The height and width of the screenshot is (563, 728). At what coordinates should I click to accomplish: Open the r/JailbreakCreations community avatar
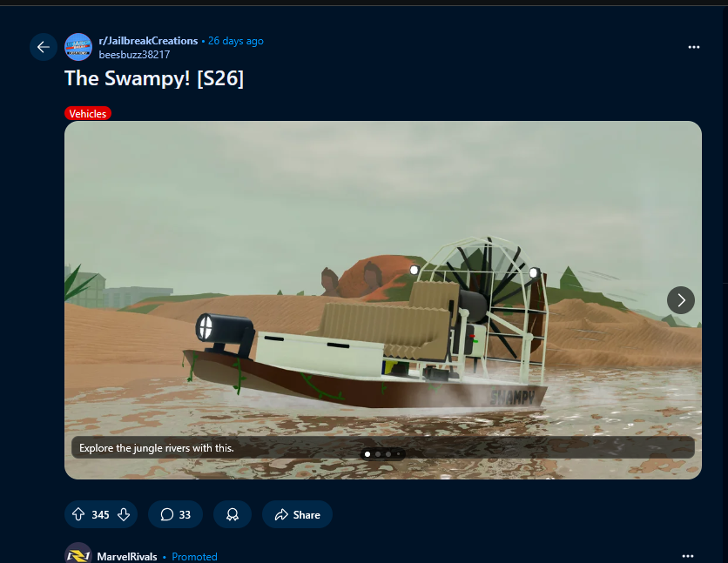tap(78, 47)
